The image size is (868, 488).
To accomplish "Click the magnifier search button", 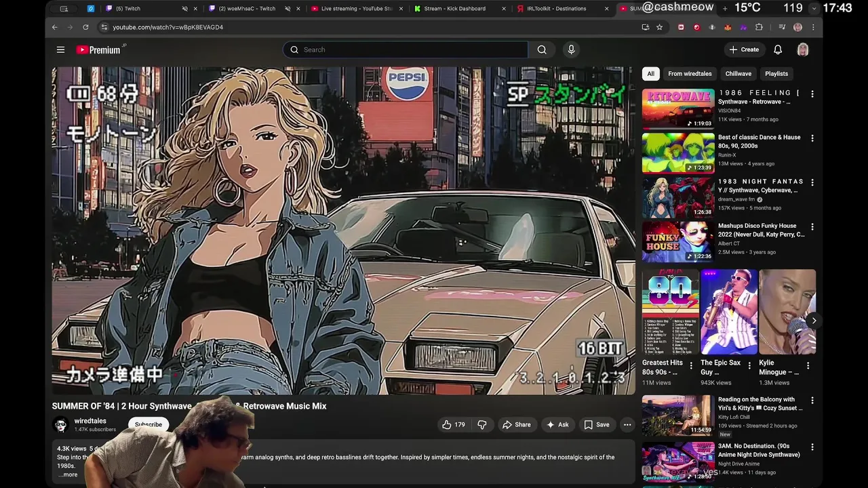I will [542, 49].
